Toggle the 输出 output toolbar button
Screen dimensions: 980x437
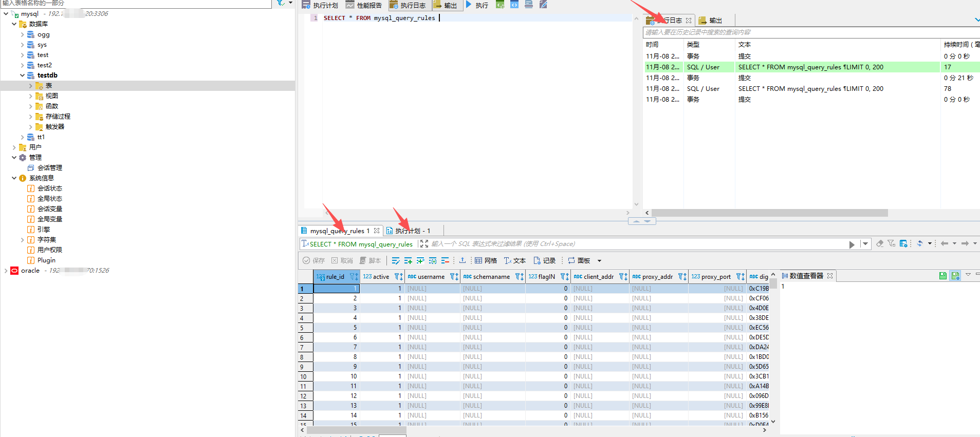(x=445, y=5)
